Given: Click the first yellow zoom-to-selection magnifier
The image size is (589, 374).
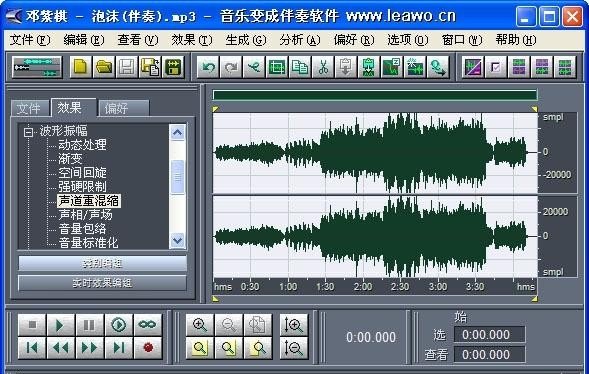Looking at the screenshot, I should tap(200, 348).
